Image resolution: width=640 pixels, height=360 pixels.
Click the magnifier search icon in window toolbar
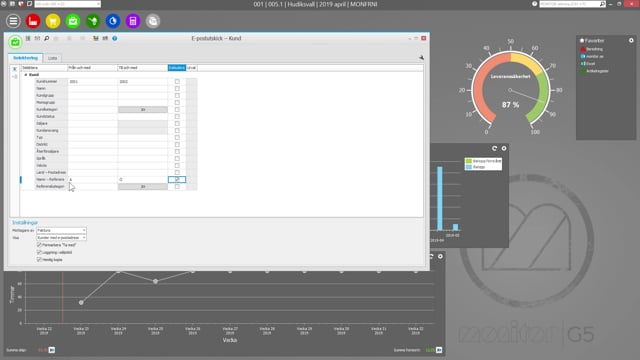pyautogui.click(x=47, y=38)
